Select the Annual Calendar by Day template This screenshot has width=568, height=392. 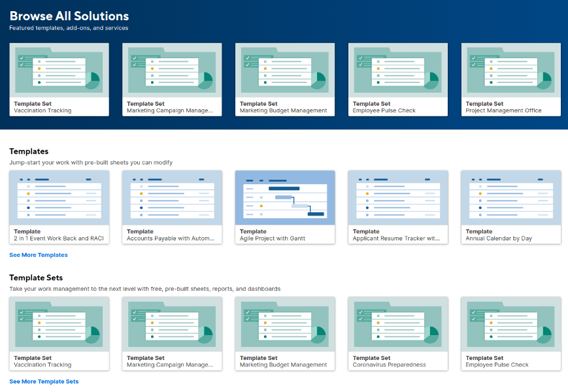point(510,206)
